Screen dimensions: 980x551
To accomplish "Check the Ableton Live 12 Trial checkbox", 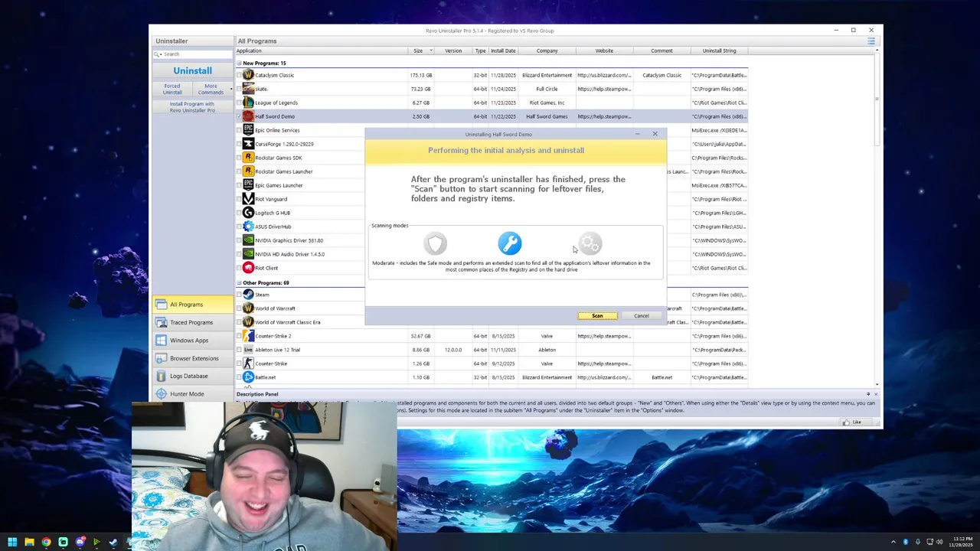I will [x=239, y=350].
